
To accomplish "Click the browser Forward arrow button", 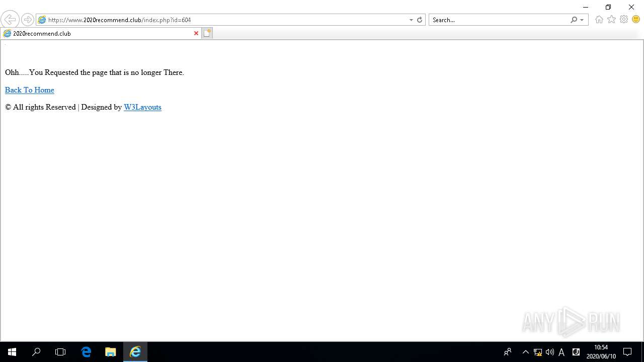I will pyautogui.click(x=28, y=20).
